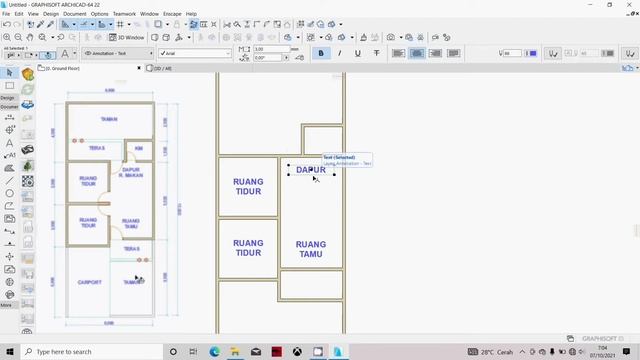Screen dimensions: 640x360
Task: Open the 3D Window
Action: click(x=127, y=38)
